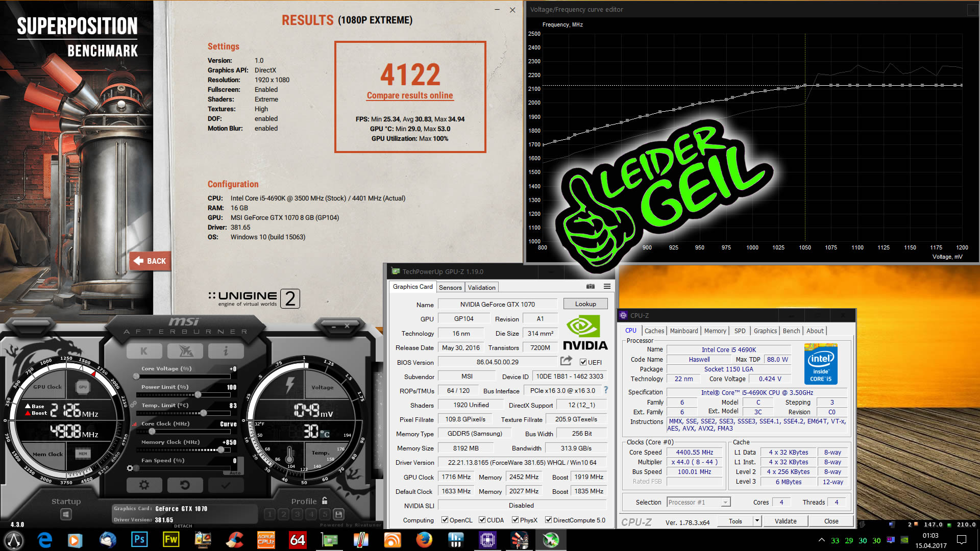Toggle the PhysX checkbox
Viewport: 980px width, 551px height.
[515, 520]
